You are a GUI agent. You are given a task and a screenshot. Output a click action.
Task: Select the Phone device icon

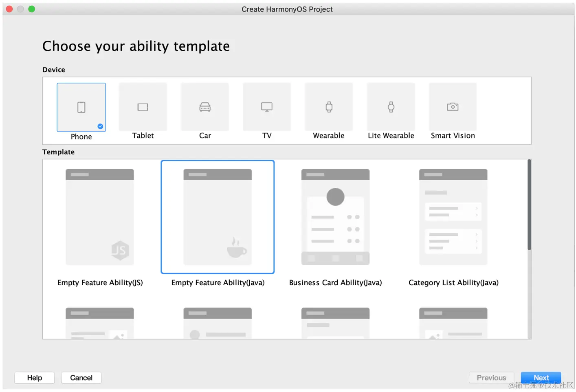[81, 107]
